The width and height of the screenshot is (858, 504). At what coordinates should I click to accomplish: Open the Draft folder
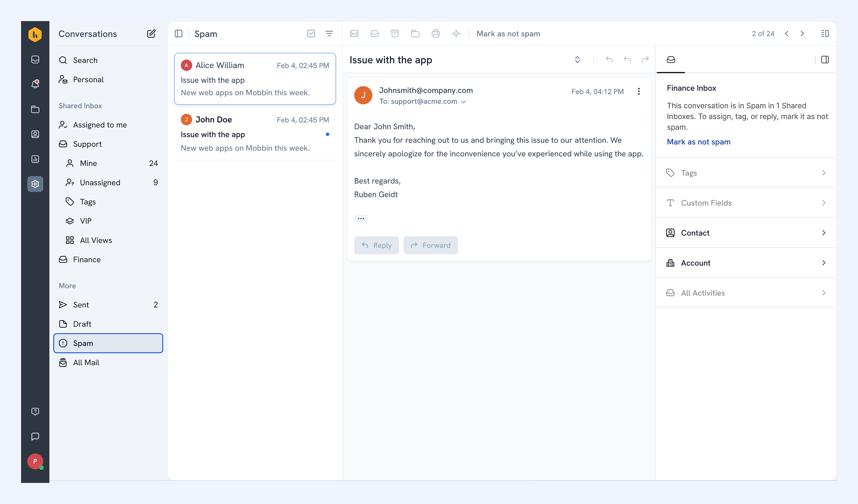pyautogui.click(x=108, y=324)
